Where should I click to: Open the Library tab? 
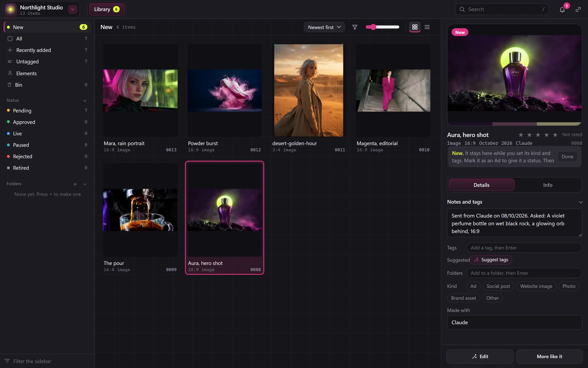tap(107, 10)
